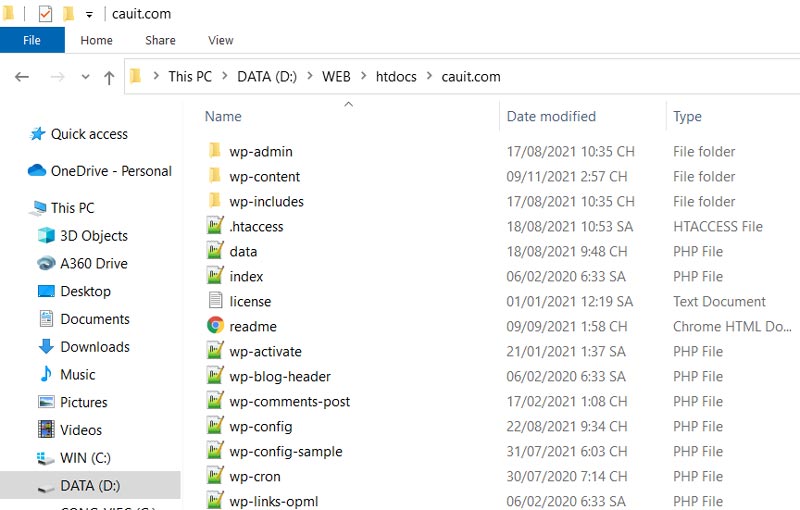Select the wp-config-sample file icon
The width and height of the screenshot is (800, 510).
(x=215, y=450)
